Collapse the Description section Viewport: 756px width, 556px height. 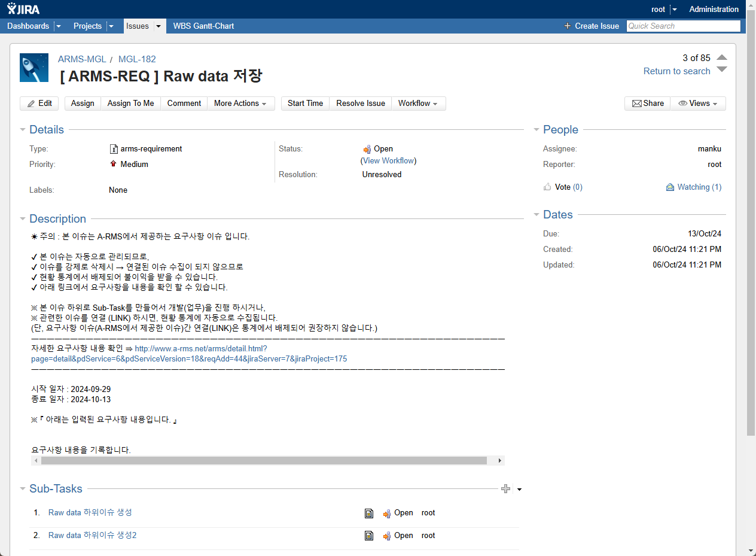(23, 219)
